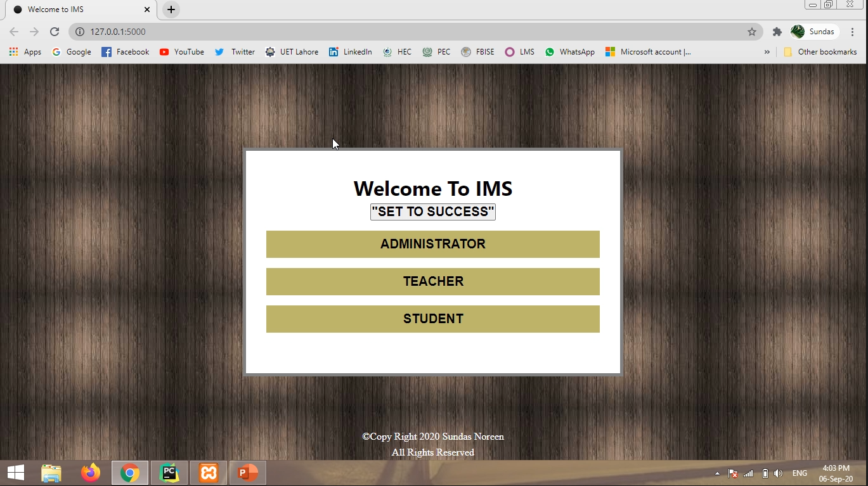Open the Sundas profile button
Screen dimensions: 868x486
(814, 32)
